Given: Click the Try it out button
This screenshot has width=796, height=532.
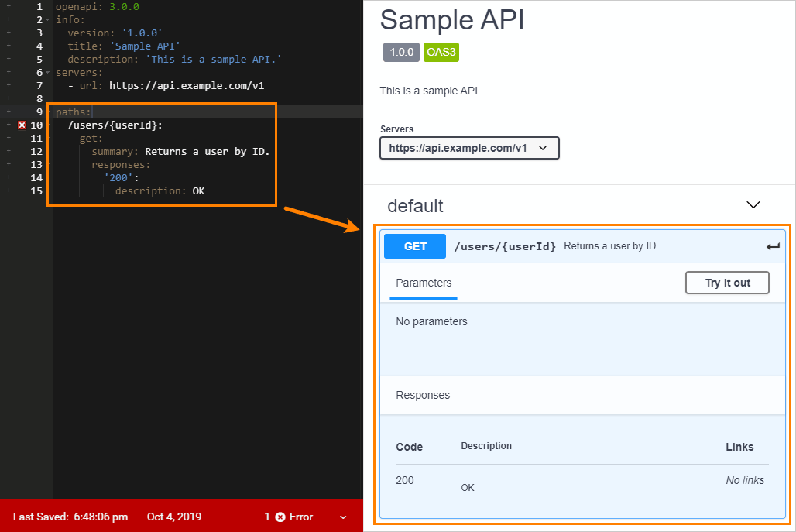Looking at the screenshot, I should click(727, 283).
